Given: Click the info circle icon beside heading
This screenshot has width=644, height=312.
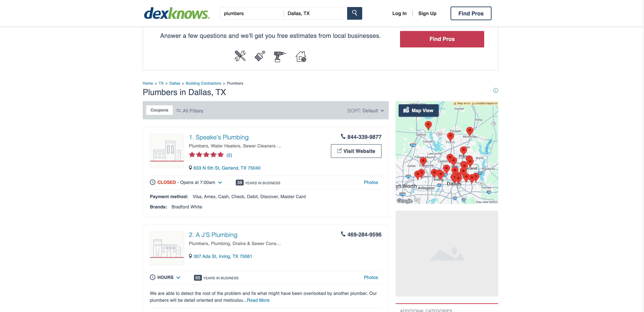Looking at the screenshot, I should (x=495, y=91).
